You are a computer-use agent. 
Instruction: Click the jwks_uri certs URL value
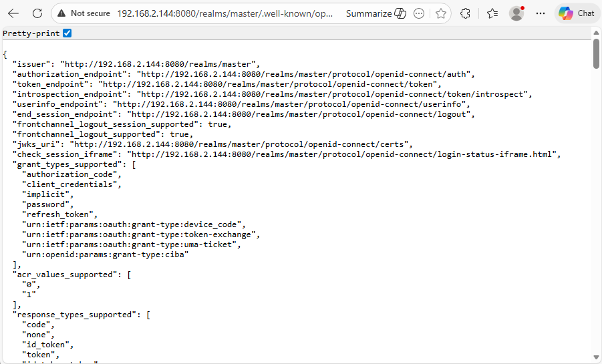[x=241, y=144]
